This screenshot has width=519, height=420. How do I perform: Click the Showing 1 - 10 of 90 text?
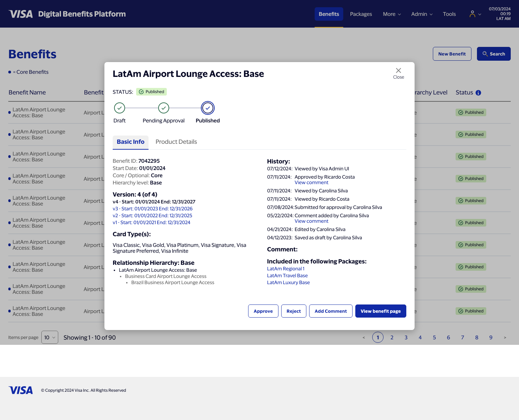(90, 338)
